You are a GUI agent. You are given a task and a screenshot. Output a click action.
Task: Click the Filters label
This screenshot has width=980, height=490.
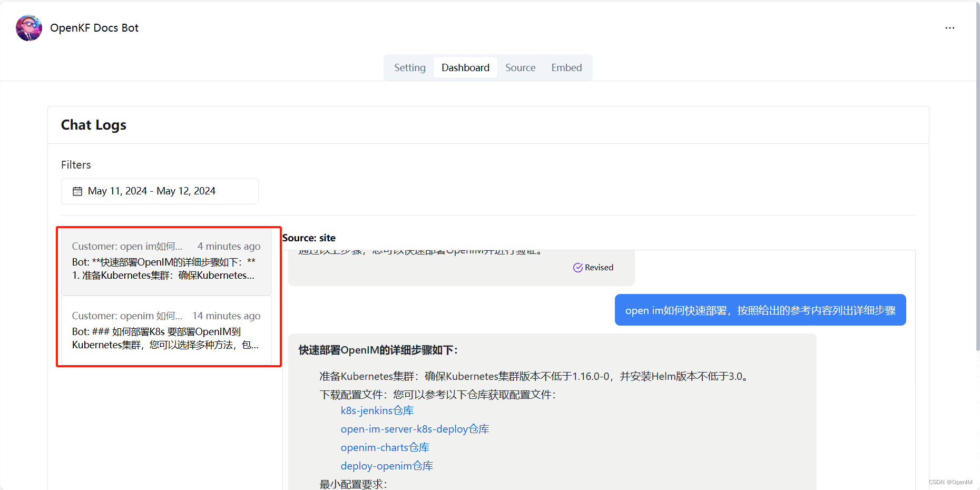click(x=76, y=165)
